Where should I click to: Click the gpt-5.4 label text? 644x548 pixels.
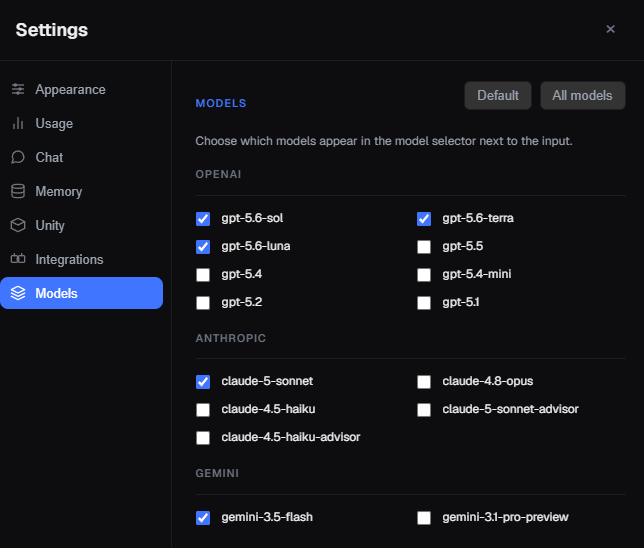point(242,274)
